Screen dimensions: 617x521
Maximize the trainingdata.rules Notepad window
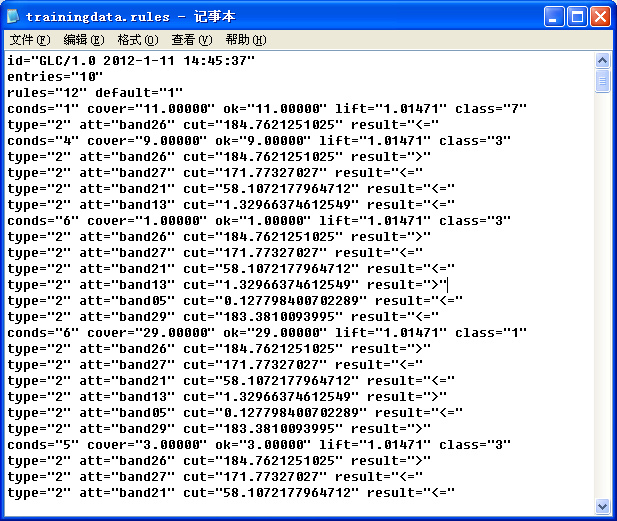[577, 17]
